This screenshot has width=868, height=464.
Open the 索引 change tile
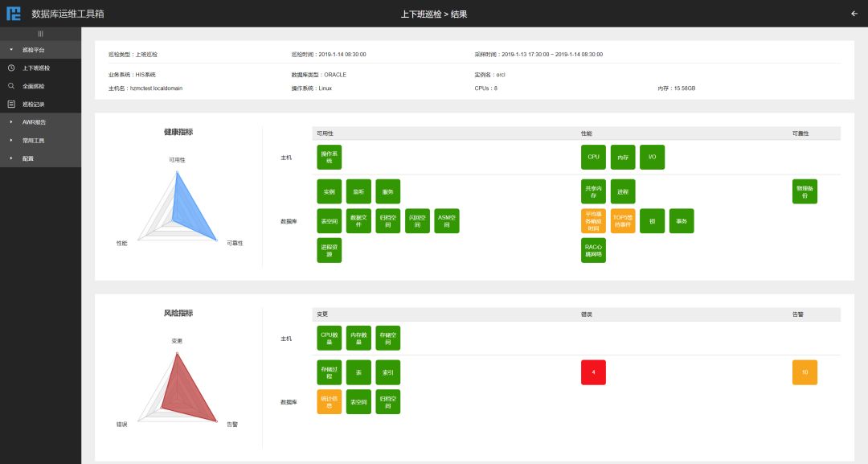(388, 372)
